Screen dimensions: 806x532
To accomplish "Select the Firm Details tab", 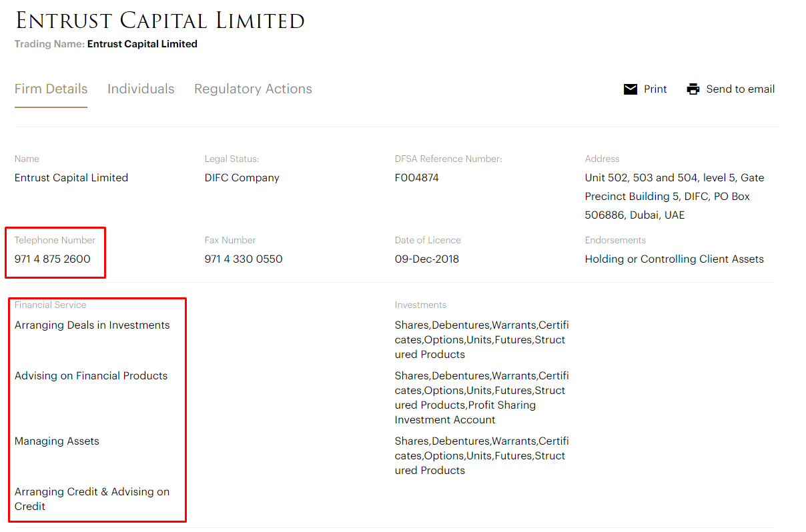I will pyautogui.click(x=51, y=89).
